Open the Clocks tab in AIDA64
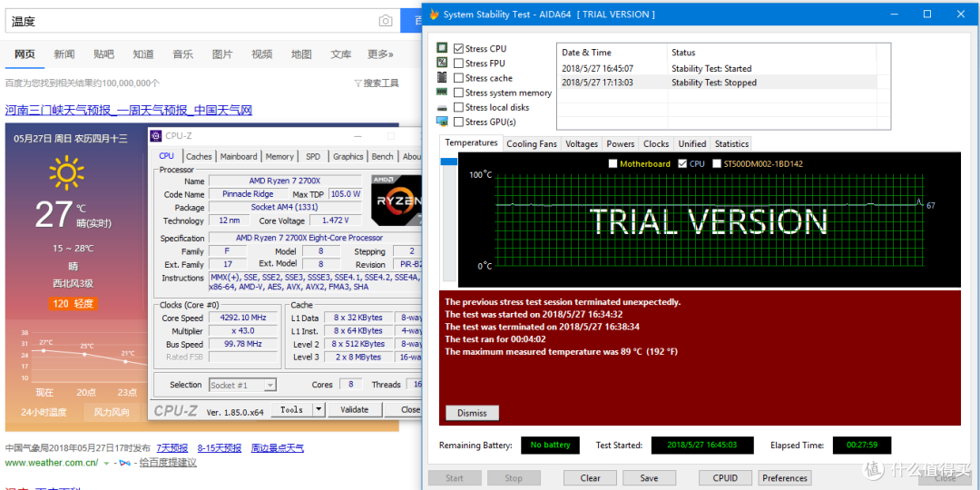 (656, 143)
